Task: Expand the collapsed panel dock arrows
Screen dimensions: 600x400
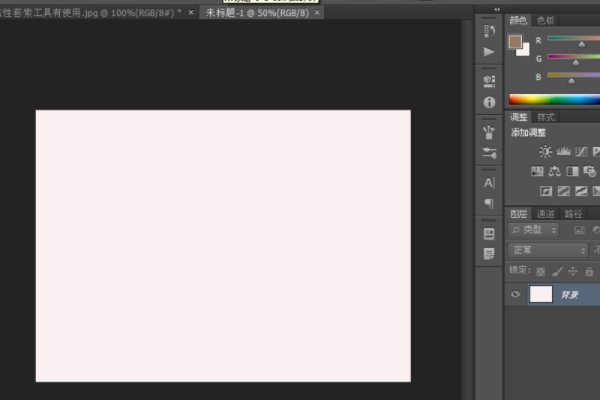Action: pyautogui.click(x=489, y=9)
